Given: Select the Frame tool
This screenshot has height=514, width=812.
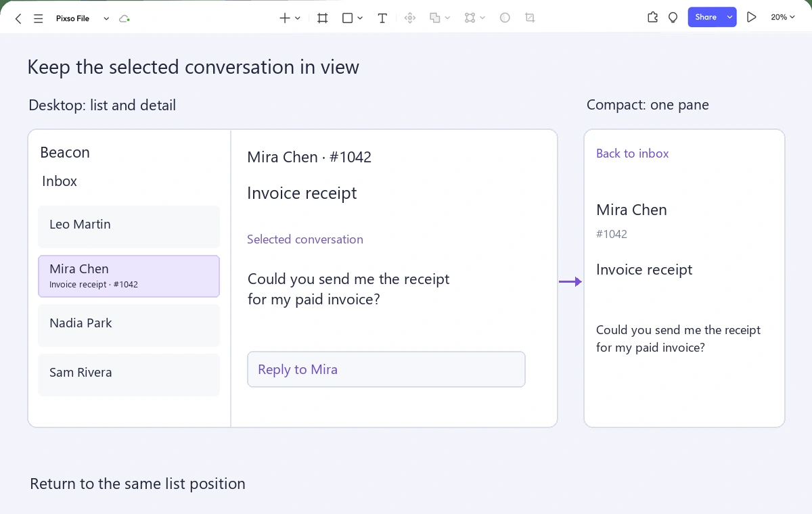Looking at the screenshot, I should 323,18.
